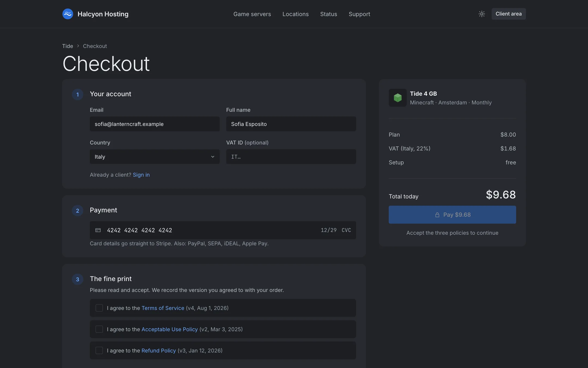588x368 pixels.
Task: Click the credit card icon in payment field
Action: 98,230
